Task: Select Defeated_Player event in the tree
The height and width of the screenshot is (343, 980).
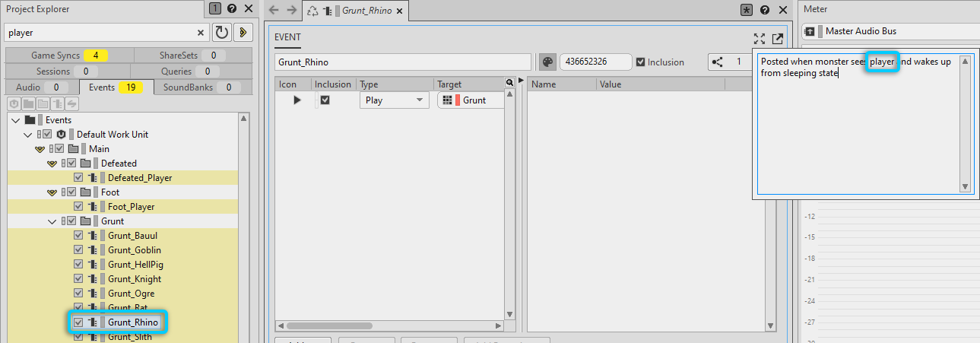Action: point(140,178)
